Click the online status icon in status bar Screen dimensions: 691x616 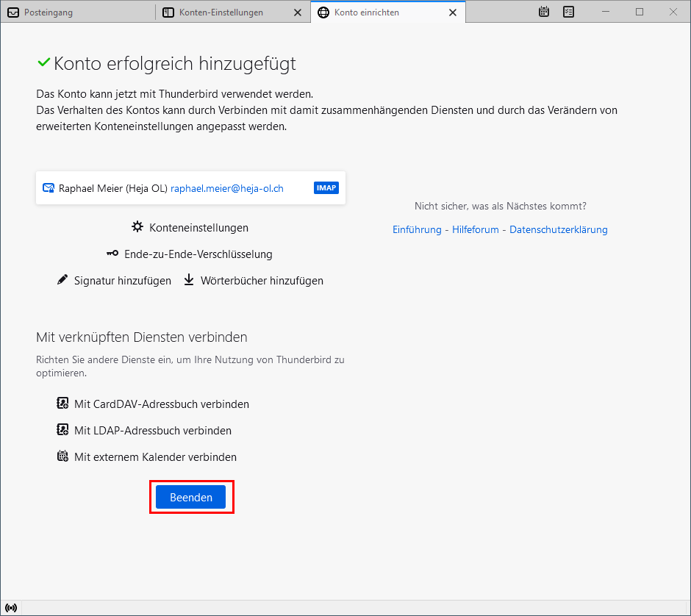[x=11, y=608]
